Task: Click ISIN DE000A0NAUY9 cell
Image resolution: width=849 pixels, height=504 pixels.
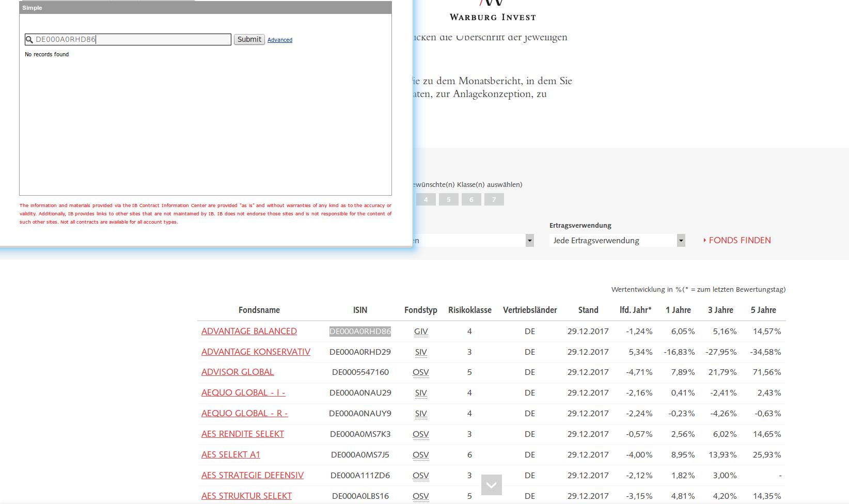Action: coord(360,413)
